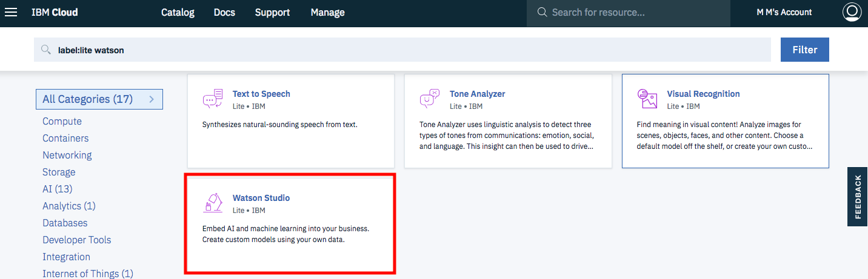Click the Search for resource field

pyautogui.click(x=627, y=13)
